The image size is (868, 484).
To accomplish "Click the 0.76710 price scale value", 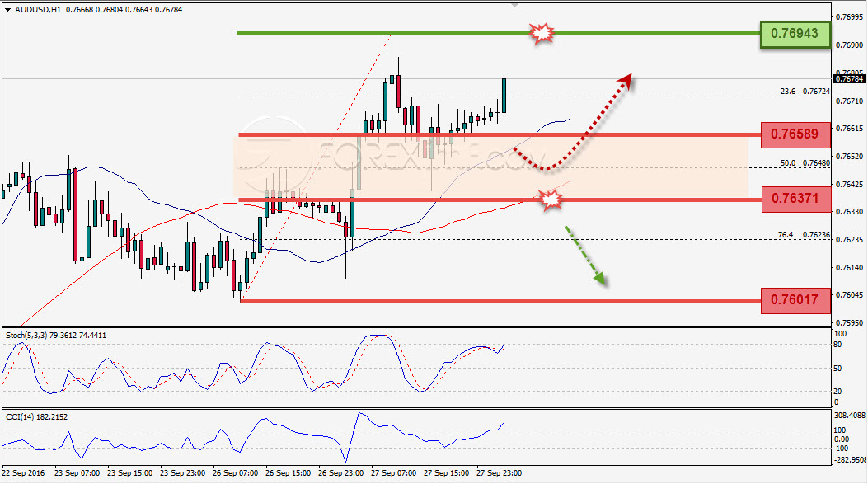I will 850,101.
